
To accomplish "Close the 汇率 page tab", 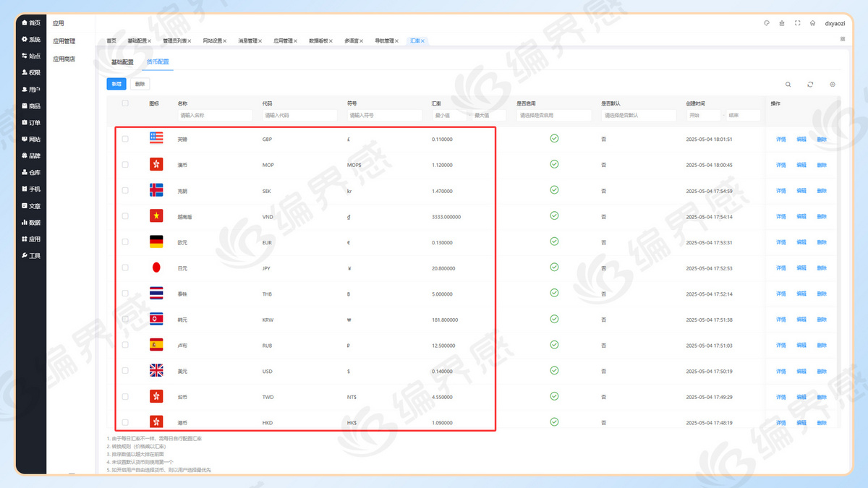I will pyautogui.click(x=422, y=41).
